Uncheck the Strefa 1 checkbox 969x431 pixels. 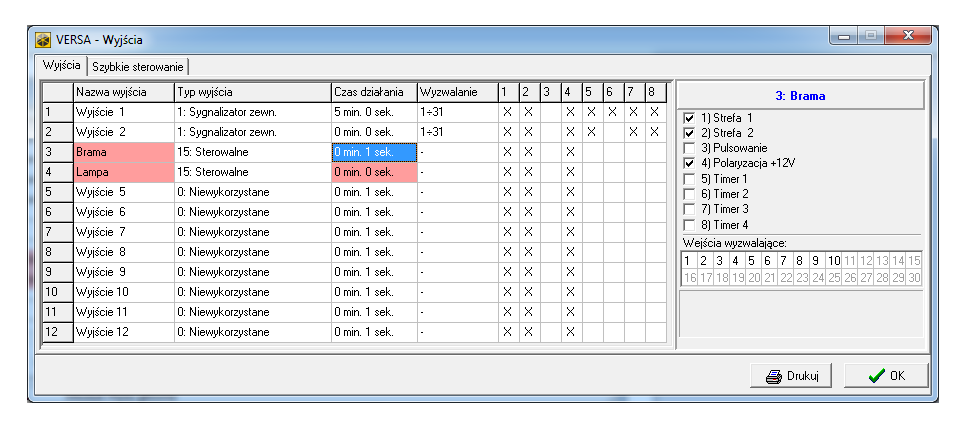click(688, 118)
